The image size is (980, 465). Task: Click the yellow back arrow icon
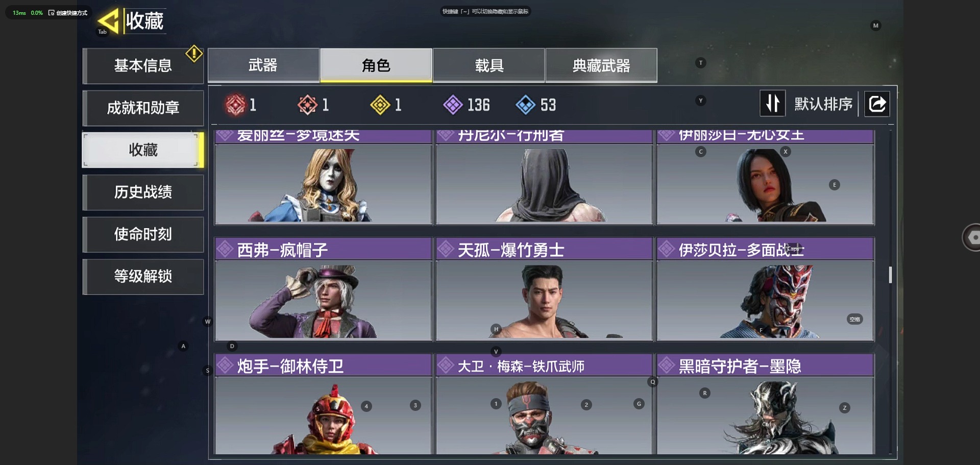[x=108, y=21]
